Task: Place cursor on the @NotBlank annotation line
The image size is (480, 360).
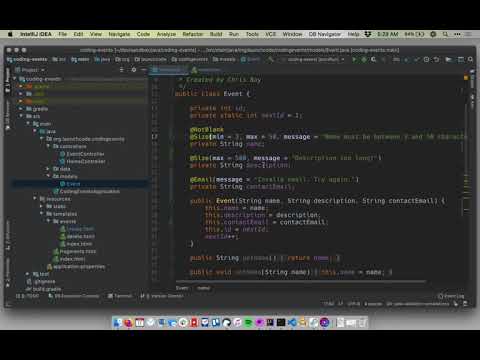Action: pyautogui.click(x=207, y=129)
